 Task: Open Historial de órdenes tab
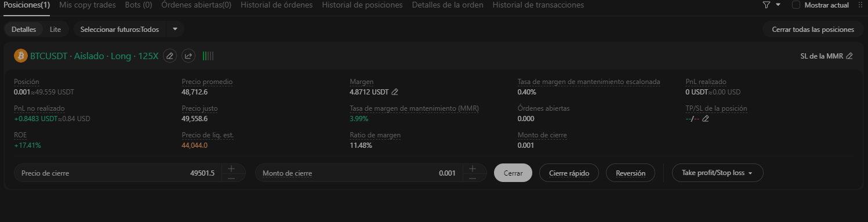coord(277,5)
